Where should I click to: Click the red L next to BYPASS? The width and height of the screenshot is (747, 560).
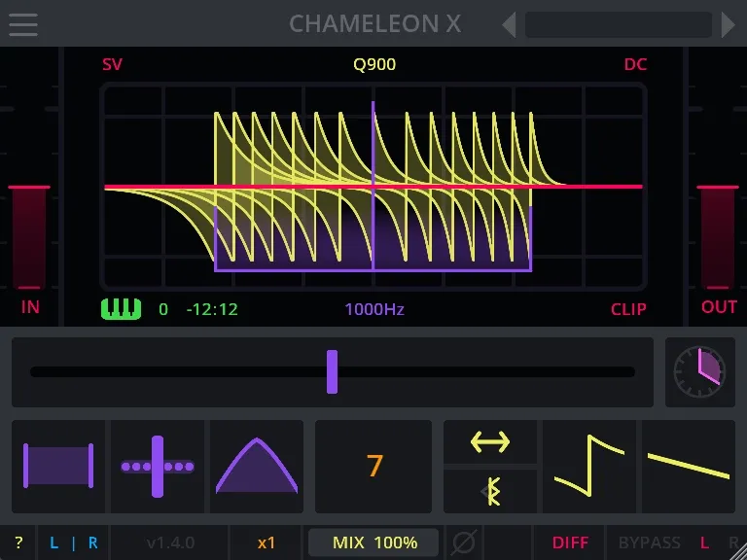pyautogui.click(x=704, y=542)
